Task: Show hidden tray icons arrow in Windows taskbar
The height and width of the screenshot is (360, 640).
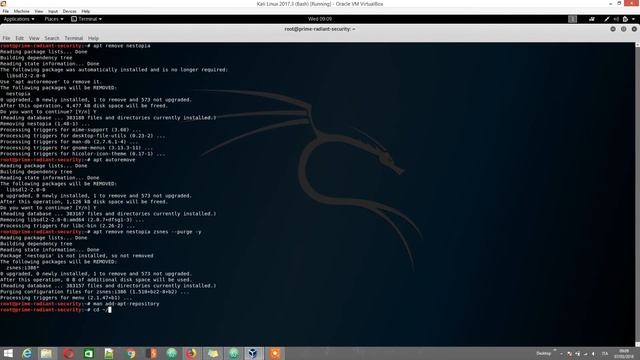Action: pyautogui.click(x=562, y=353)
